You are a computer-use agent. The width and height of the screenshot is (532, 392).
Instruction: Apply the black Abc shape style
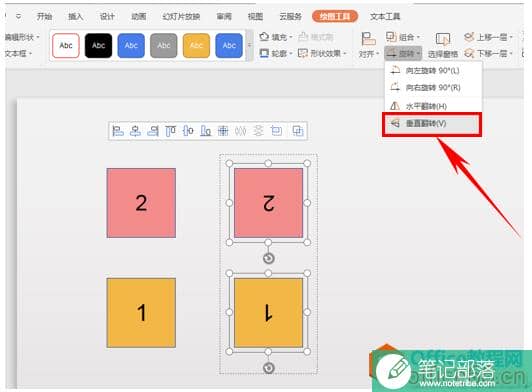[98, 45]
